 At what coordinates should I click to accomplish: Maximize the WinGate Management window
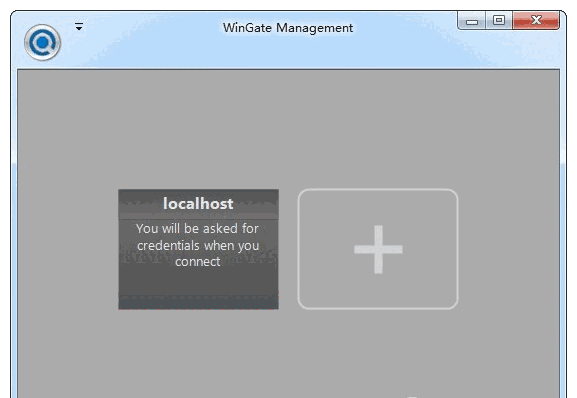(499, 20)
